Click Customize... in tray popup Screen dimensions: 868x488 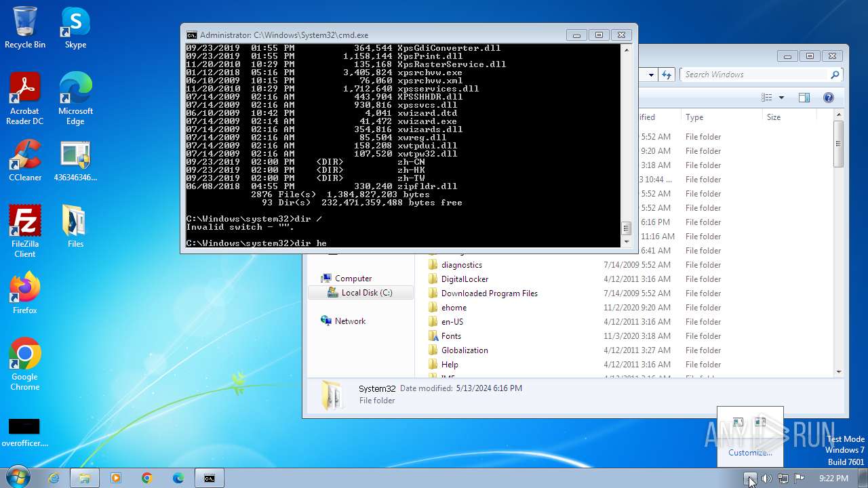click(750, 453)
